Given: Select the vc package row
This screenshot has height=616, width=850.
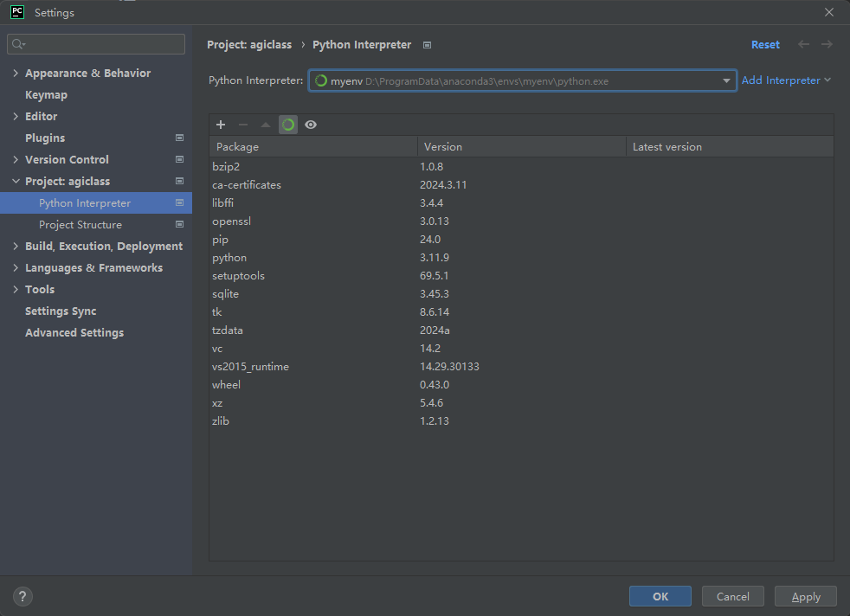Looking at the screenshot, I should [521, 349].
